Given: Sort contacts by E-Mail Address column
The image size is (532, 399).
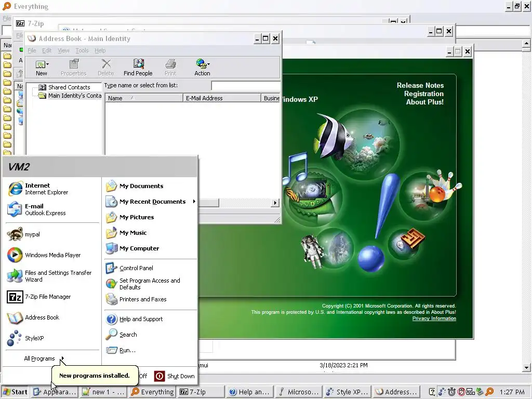Looking at the screenshot, I should (222, 98).
